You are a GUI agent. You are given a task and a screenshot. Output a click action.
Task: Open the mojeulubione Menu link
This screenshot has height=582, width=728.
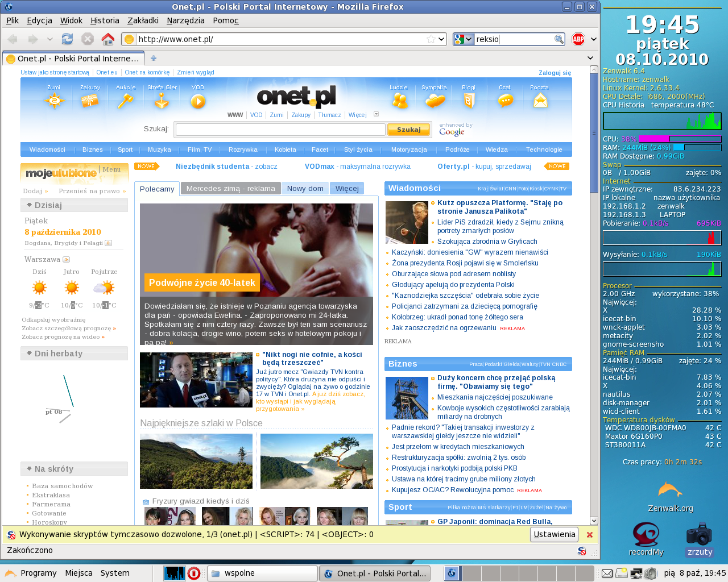(111, 169)
